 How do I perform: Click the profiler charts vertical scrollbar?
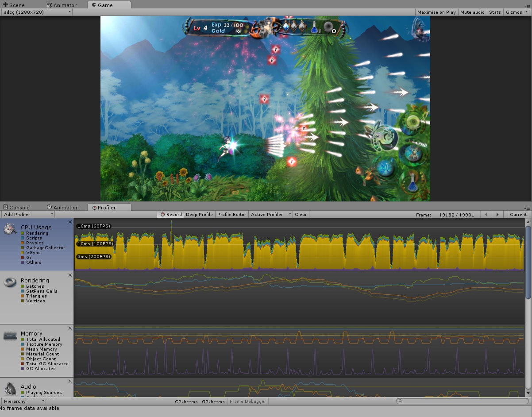(528, 262)
